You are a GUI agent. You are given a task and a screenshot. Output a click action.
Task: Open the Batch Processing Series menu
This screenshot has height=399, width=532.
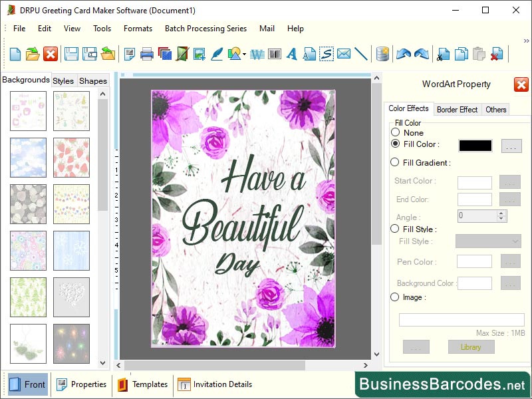(x=205, y=29)
